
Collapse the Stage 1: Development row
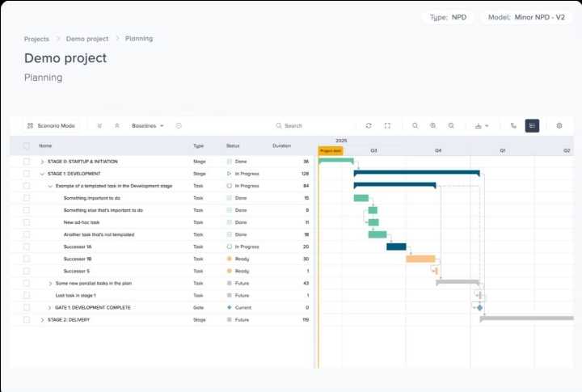42,174
